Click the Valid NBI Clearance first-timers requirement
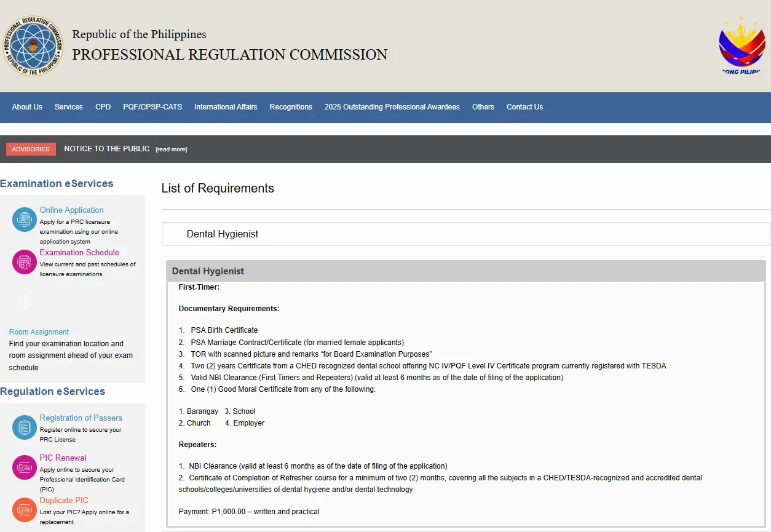The height and width of the screenshot is (532, 771). 377,378
